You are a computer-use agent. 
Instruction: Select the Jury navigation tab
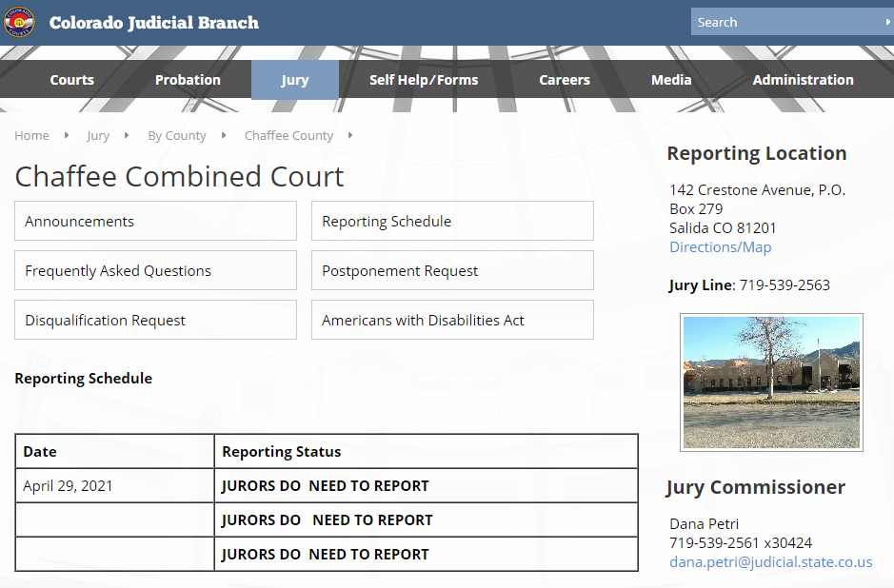[295, 80]
